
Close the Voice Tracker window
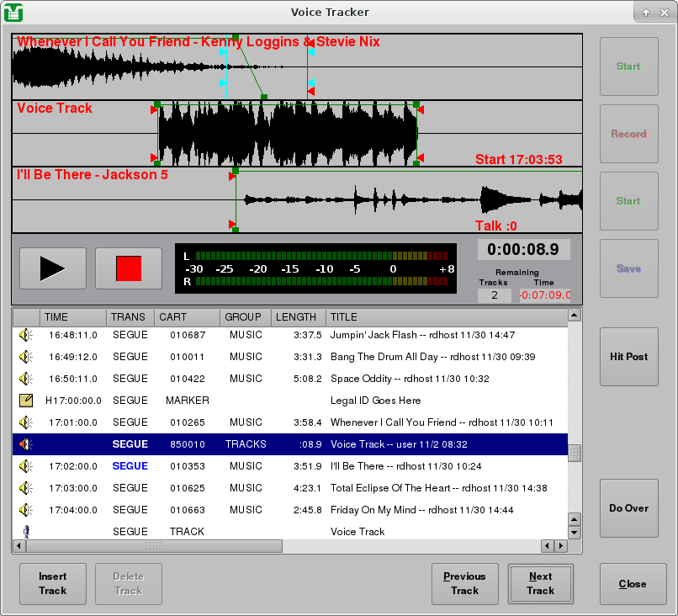pos(633,584)
